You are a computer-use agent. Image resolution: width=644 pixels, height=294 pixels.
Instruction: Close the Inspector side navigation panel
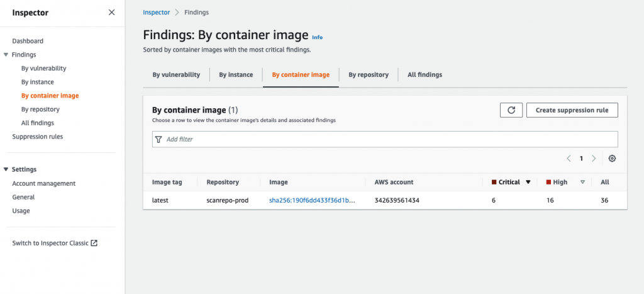click(x=111, y=12)
